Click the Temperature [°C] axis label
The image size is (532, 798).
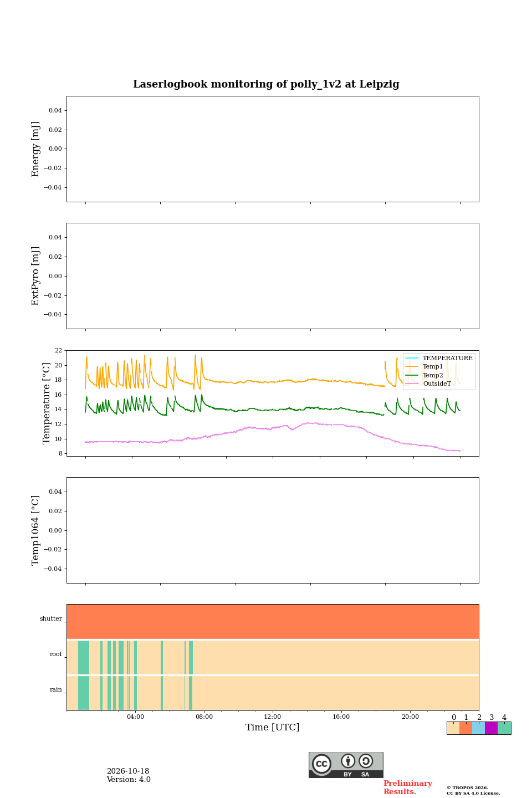[47, 403]
